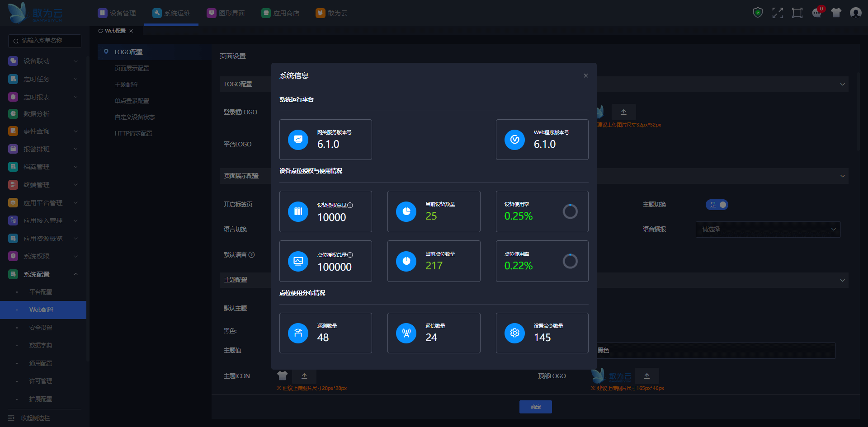Close the 系统信息 dialog
The height and width of the screenshot is (427, 868).
click(586, 75)
